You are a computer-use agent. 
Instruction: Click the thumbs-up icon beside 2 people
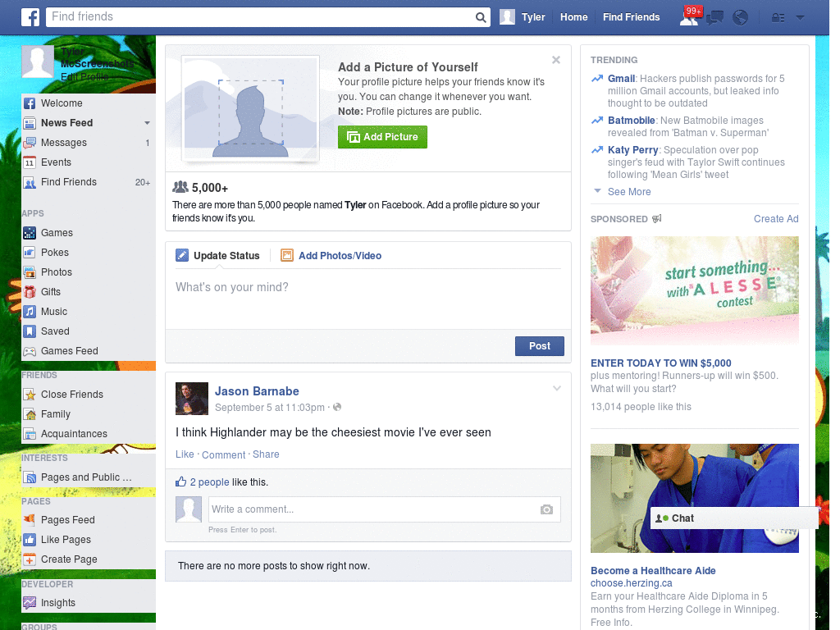pos(181,482)
